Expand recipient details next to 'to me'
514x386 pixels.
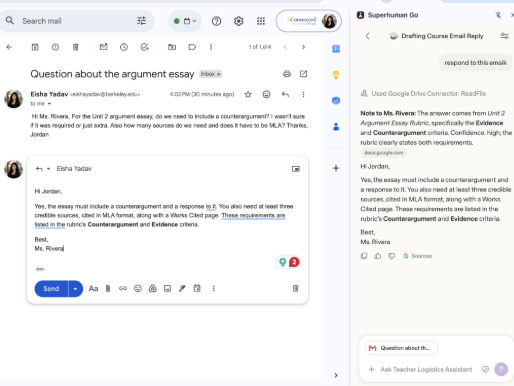click(x=49, y=104)
